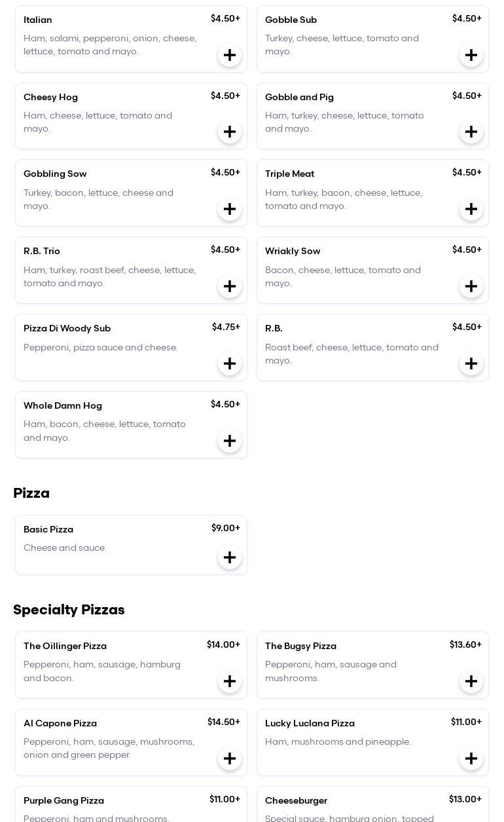This screenshot has width=504, height=822.
Task: Add The Oillinger Pizza with plus icon
Action: click(x=230, y=681)
